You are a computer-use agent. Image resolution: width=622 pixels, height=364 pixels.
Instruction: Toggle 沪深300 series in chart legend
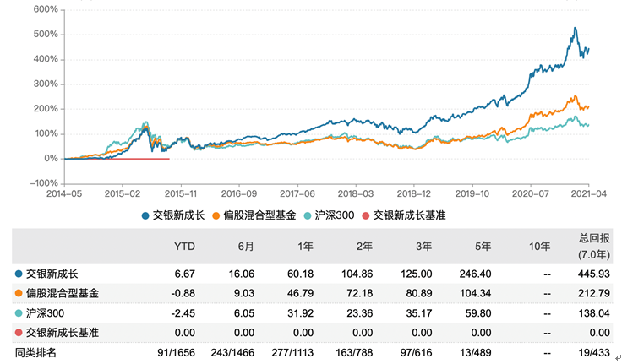click(x=329, y=215)
